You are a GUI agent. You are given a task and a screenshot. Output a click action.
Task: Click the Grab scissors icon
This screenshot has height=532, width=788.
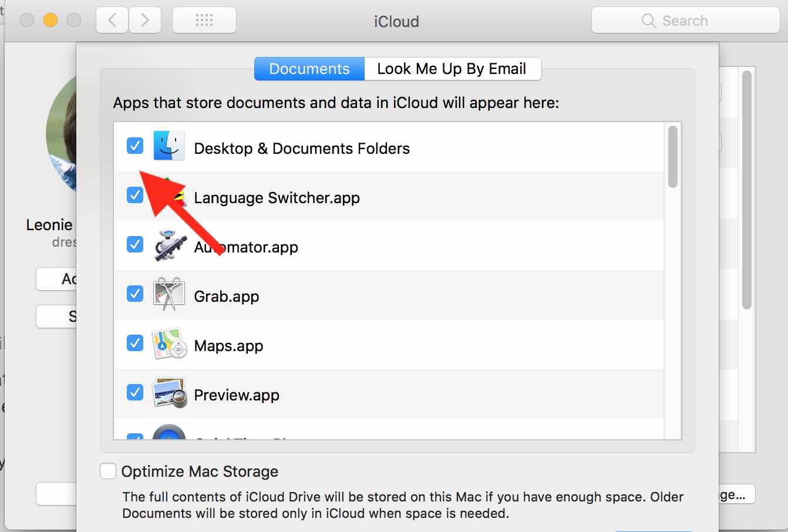click(x=169, y=294)
